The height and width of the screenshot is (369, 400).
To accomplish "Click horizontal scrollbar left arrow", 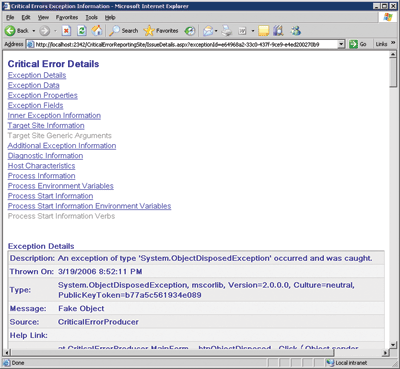I will [6, 352].
